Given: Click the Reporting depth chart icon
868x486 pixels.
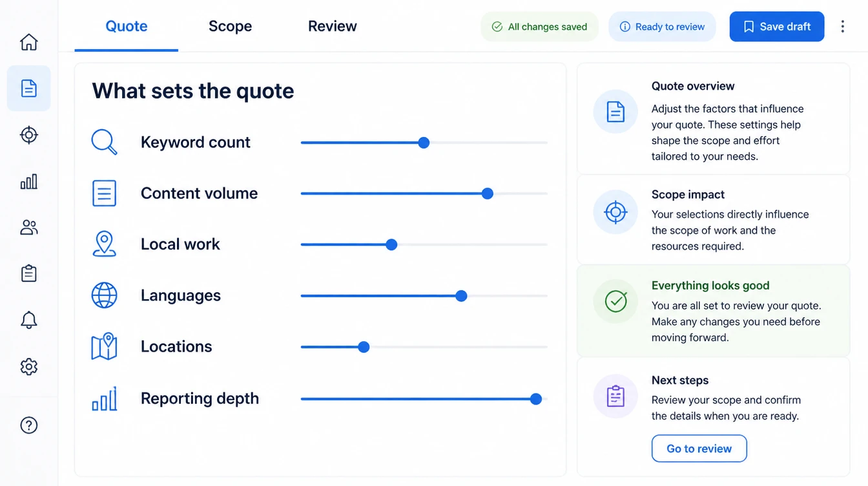Looking at the screenshot, I should pos(104,399).
